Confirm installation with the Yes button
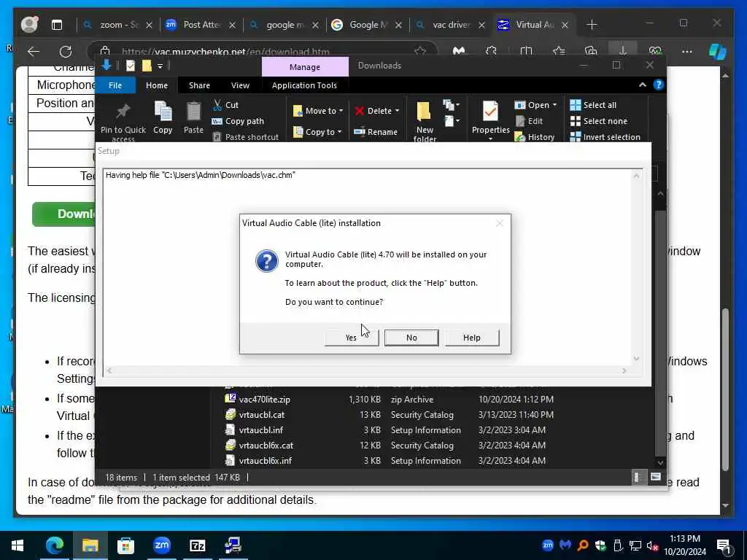This screenshot has height=560, width=747. point(352,338)
